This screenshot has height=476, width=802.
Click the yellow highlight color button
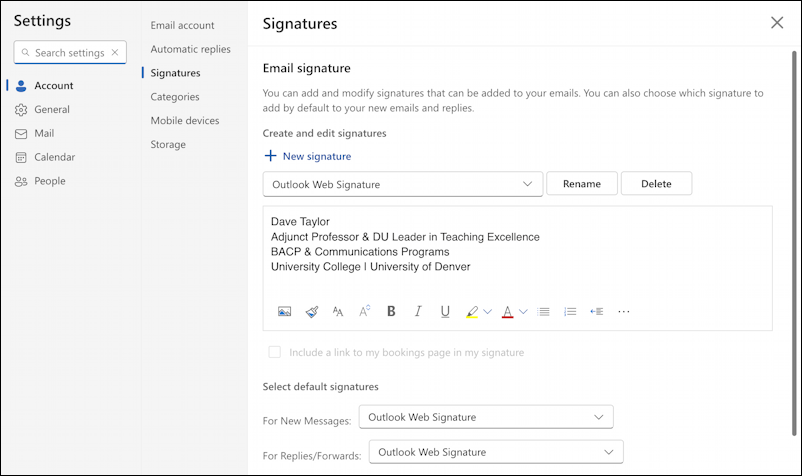[472, 311]
